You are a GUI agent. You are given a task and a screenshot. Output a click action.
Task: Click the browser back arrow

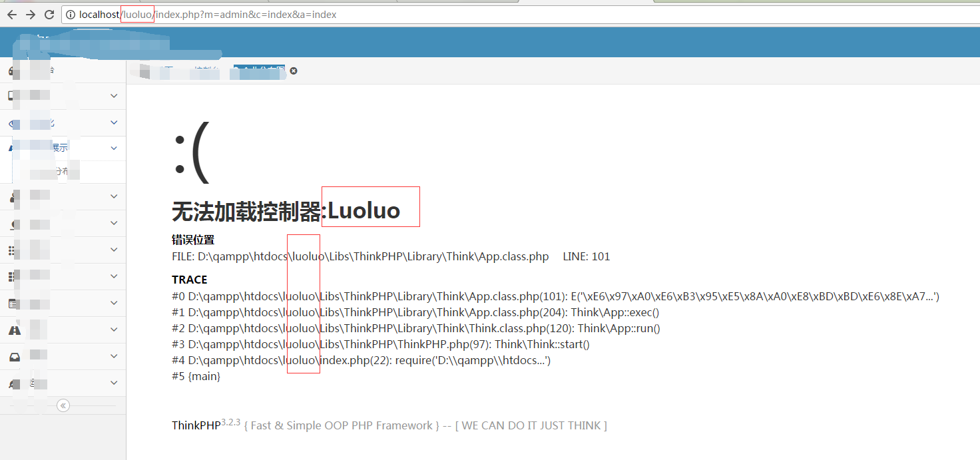pyautogui.click(x=11, y=15)
